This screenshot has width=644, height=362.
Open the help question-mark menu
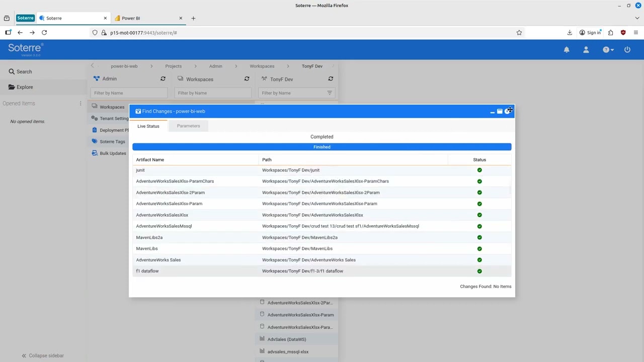click(608, 50)
